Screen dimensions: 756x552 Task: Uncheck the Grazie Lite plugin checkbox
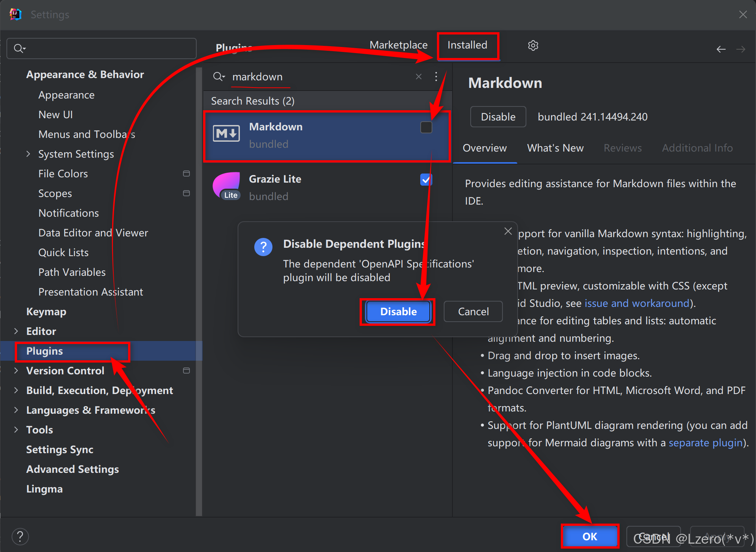tap(426, 180)
